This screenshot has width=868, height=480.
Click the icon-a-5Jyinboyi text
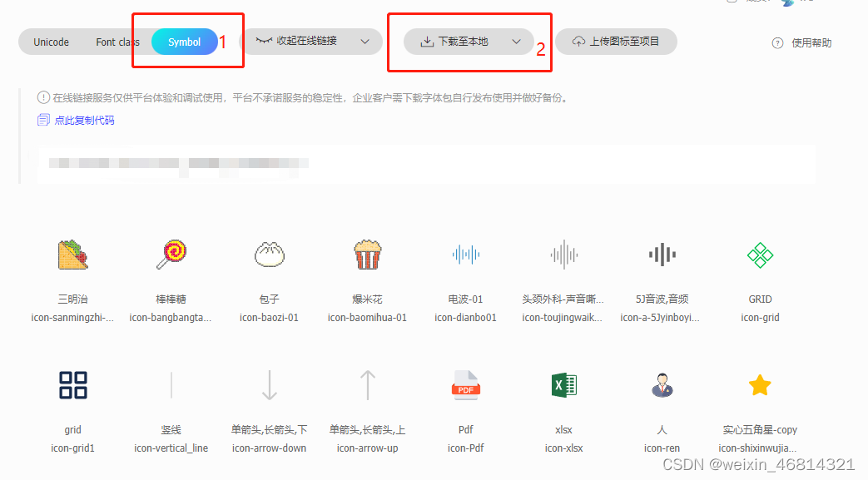coord(660,318)
